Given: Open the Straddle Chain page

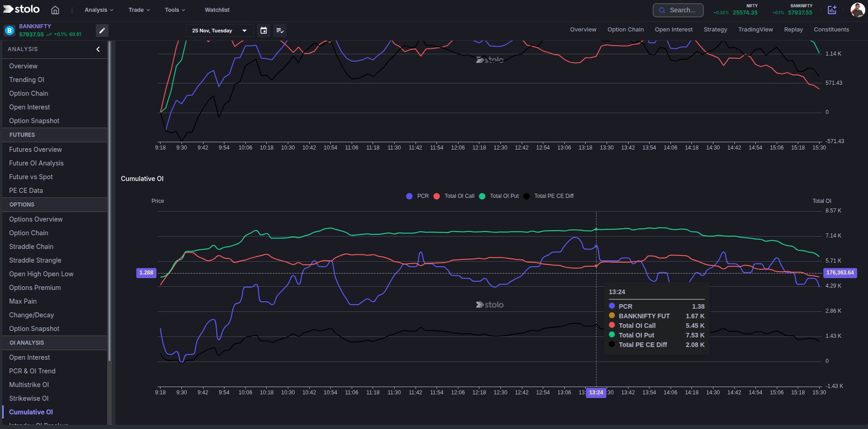Looking at the screenshot, I should [x=31, y=246].
